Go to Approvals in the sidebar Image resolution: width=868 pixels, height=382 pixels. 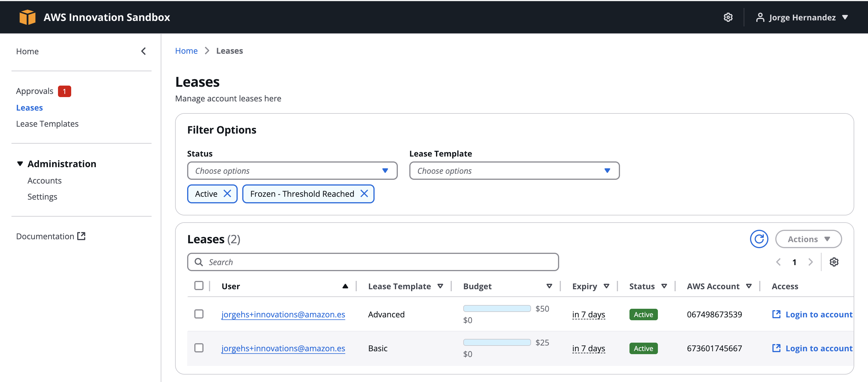click(x=35, y=91)
